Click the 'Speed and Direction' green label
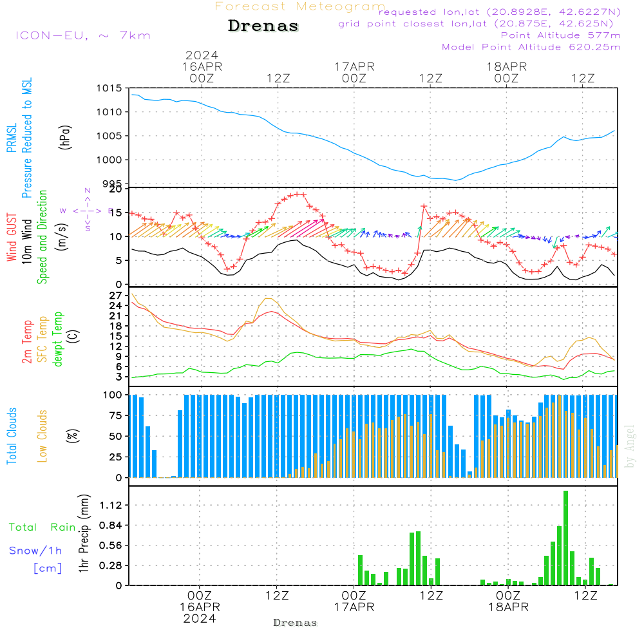Screen dimensions: 644x644 click(42, 237)
